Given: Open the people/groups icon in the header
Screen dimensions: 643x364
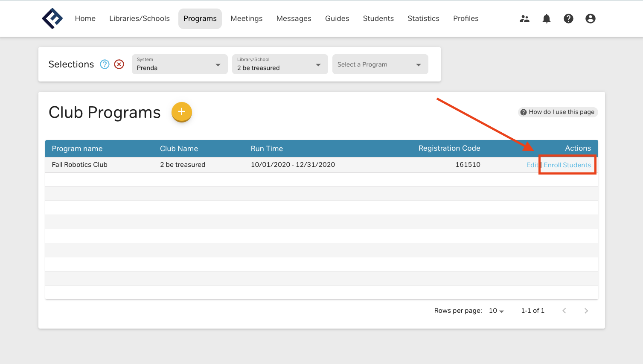Looking at the screenshot, I should tap(524, 18).
